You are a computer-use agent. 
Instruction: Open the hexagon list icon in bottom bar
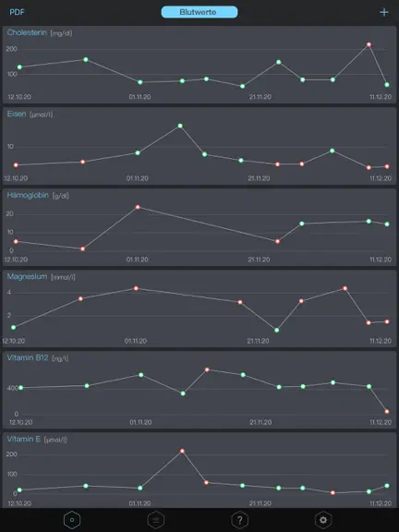point(156,520)
